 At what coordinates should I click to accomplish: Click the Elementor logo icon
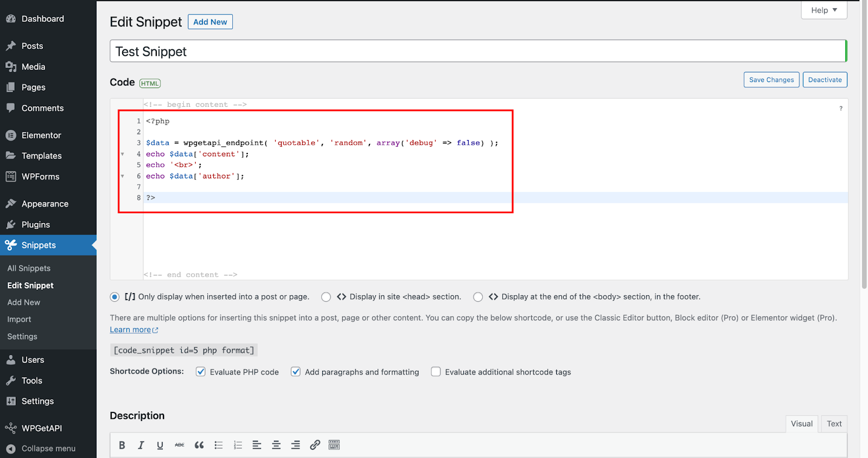pyautogui.click(x=11, y=135)
